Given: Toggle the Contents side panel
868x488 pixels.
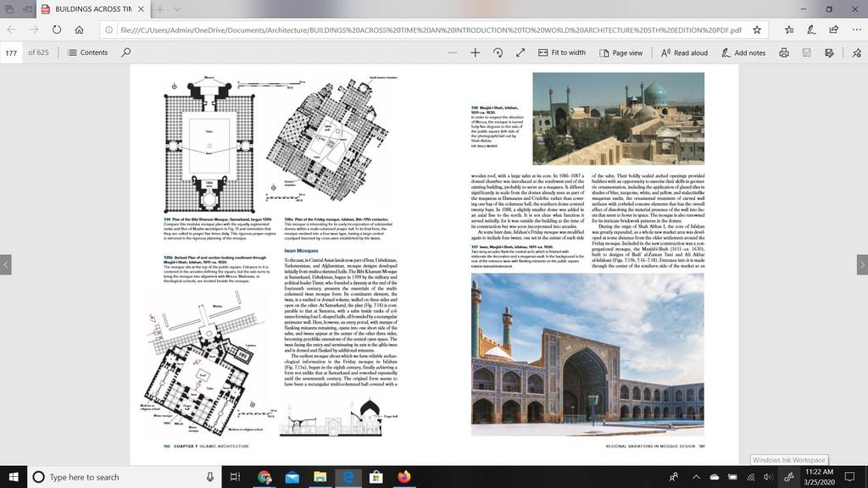Looking at the screenshot, I should [x=87, y=53].
